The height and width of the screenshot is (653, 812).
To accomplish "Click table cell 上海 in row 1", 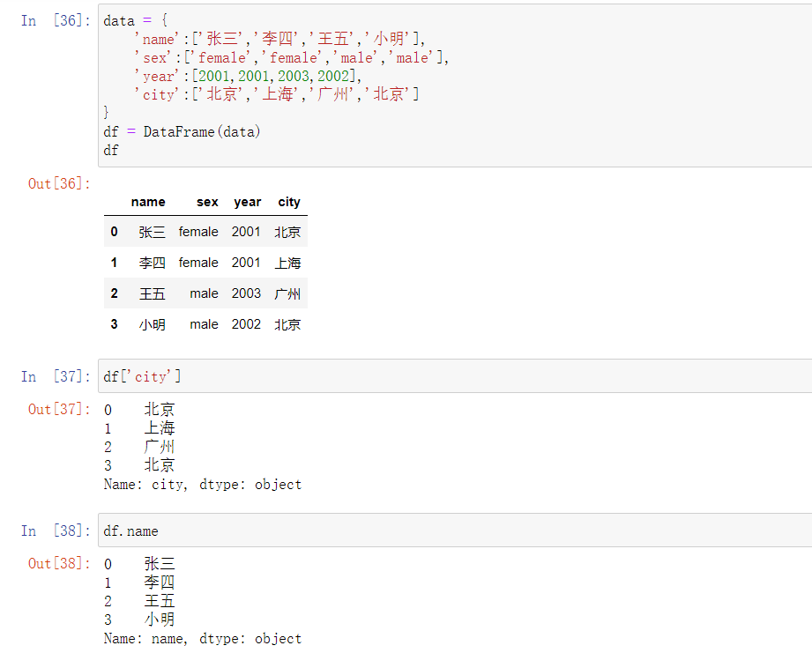I will pyautogui.click(x=287, y=263).
